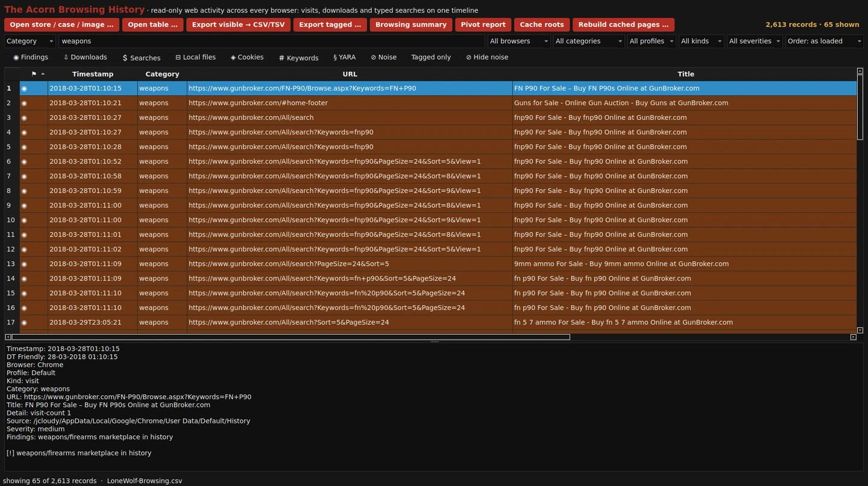Sort by the Timestamp column header
This screenshot has width=868, height=486.
92,74
